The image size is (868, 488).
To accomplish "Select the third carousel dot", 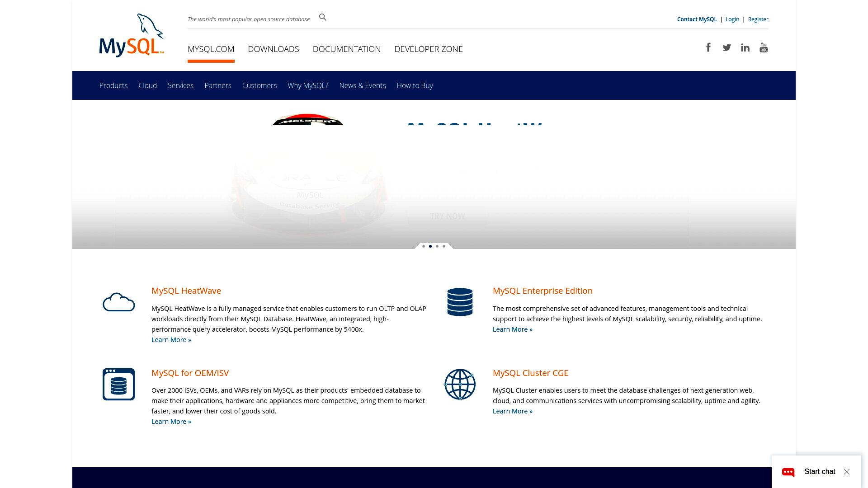I will point(437,246).
